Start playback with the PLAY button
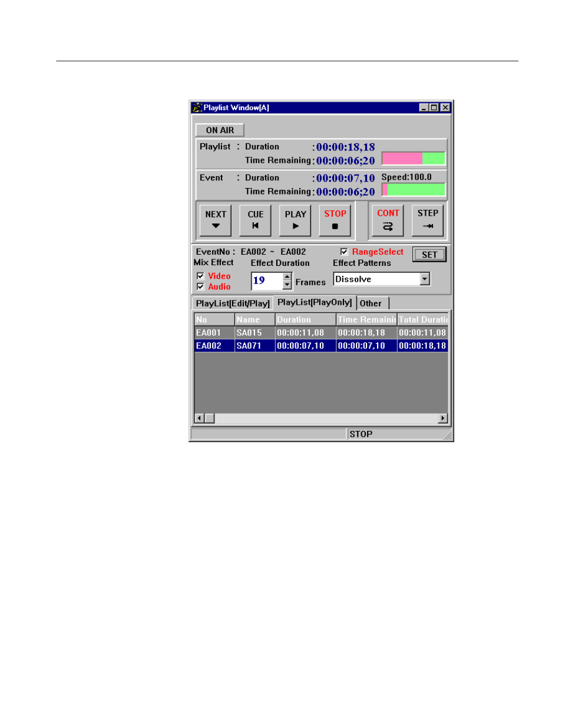Image resolution: width=562 pixels, height=728 pixels. (x=295, y=220)
